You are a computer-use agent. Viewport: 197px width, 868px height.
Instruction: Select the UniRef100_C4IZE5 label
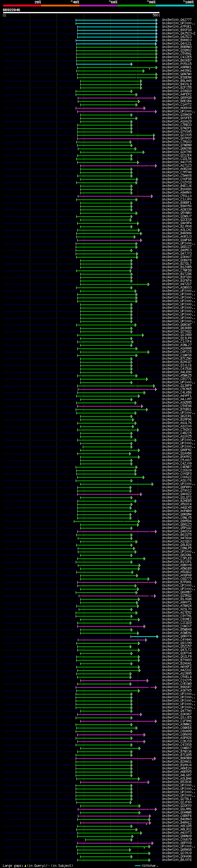[177, 57]
